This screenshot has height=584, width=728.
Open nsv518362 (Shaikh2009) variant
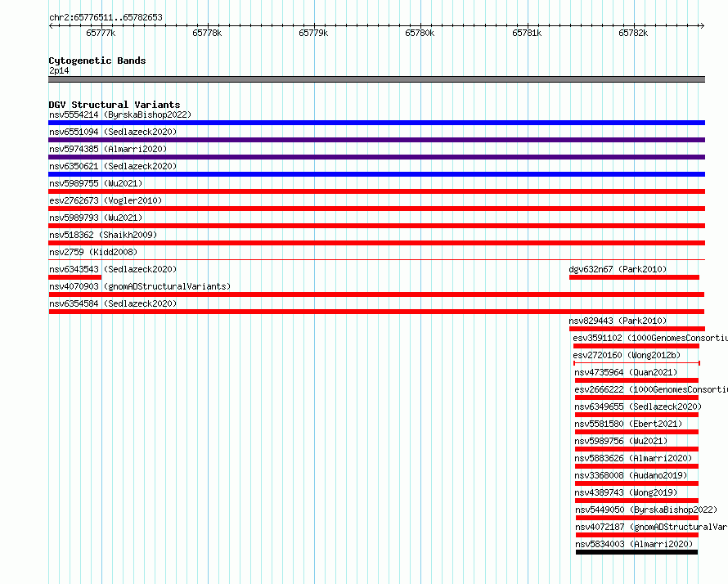103,235
